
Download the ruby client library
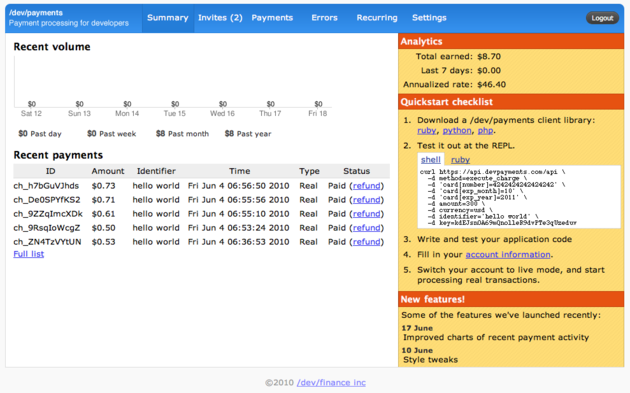click(x=426, y=131)
